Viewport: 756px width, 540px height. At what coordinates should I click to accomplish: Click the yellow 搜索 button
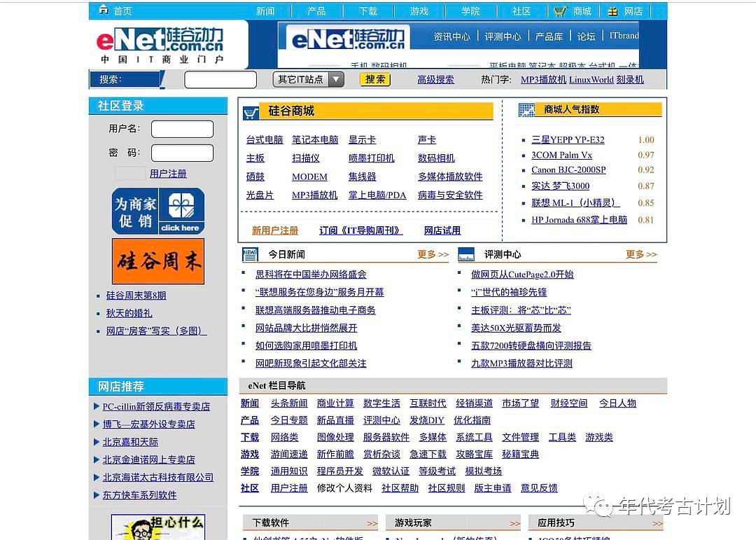point(375,79)
